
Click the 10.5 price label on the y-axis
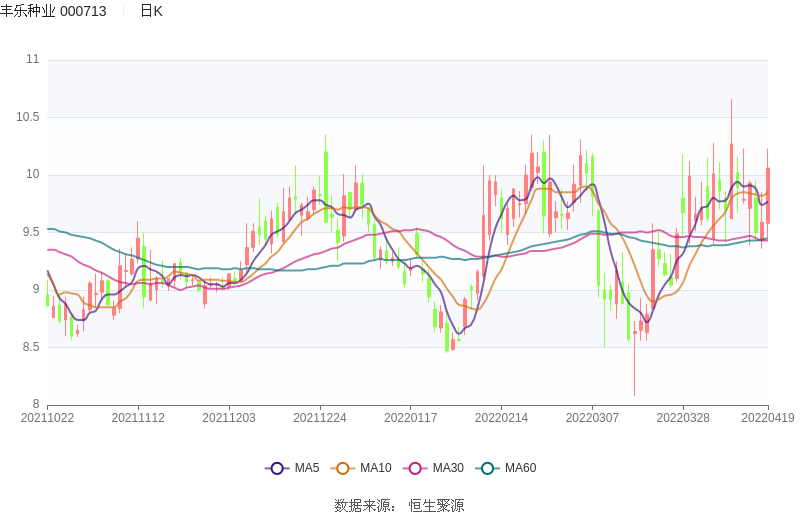click(27, 117)
